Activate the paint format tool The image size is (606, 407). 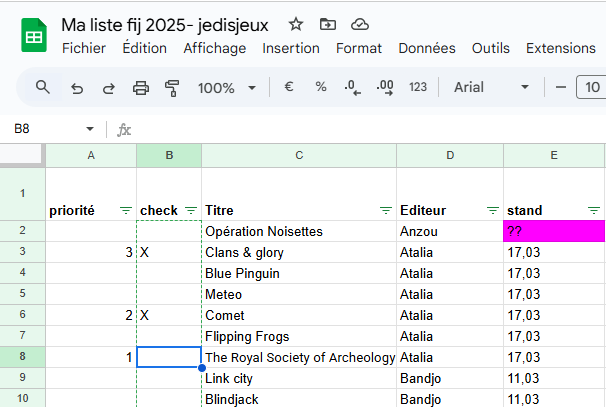click(171, 88)
